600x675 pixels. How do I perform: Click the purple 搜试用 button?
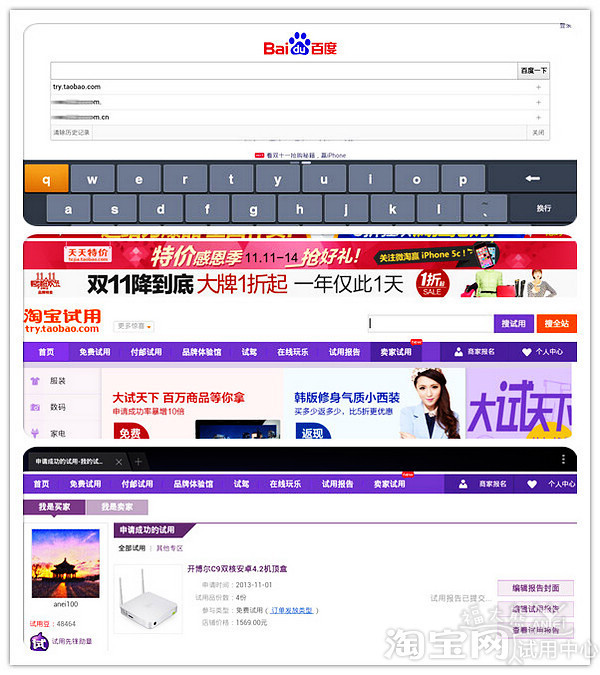tap(513, 323)
